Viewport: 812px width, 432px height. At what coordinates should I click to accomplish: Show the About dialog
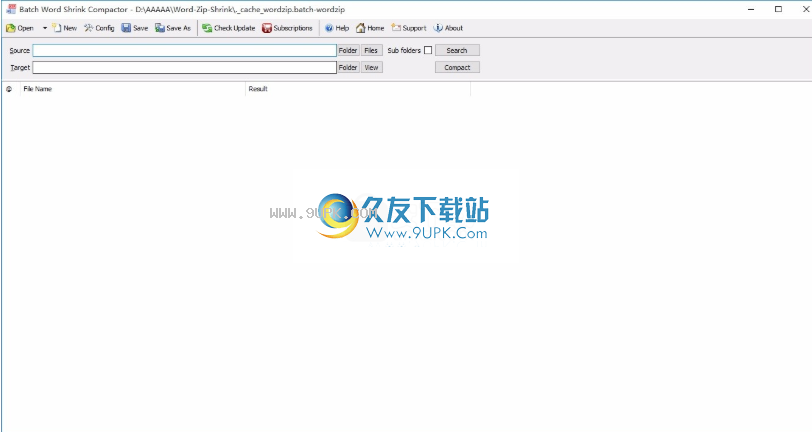click(448, 28)
